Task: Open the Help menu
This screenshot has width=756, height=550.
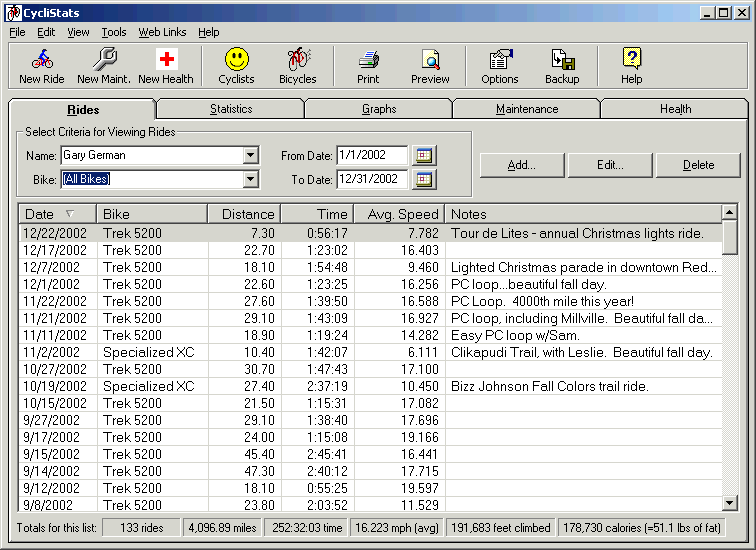Action: tap(209, 32)
